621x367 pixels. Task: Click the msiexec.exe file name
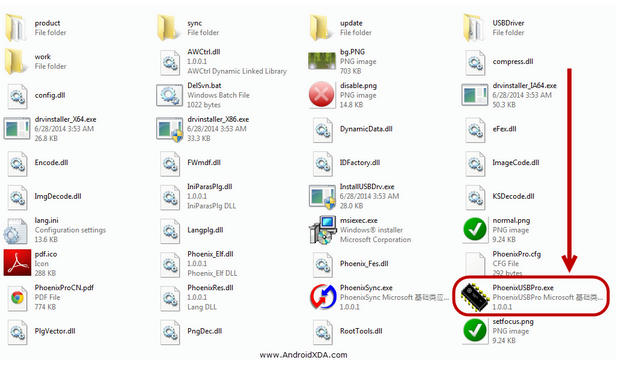point(358,221)
